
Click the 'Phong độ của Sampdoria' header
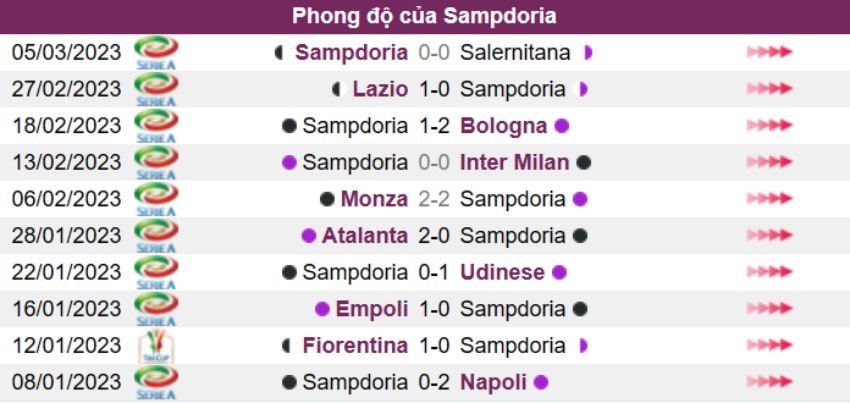(x=425, y=17)
